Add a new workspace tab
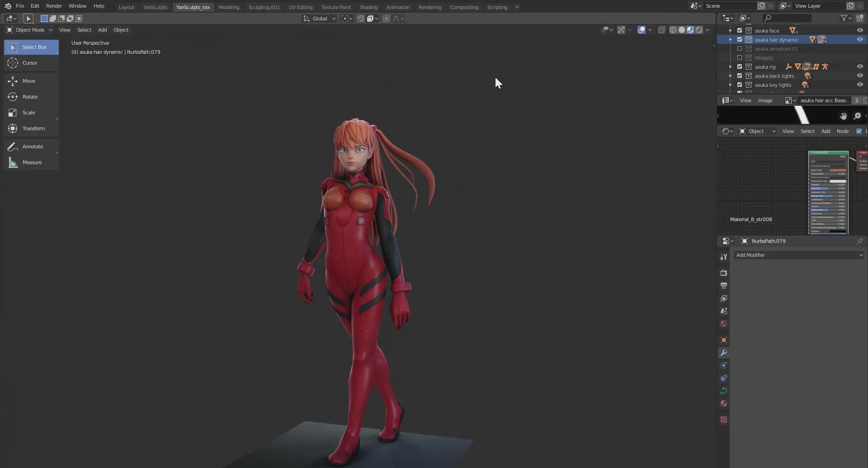The image size is (868, 468). click(x=517, y=7)
